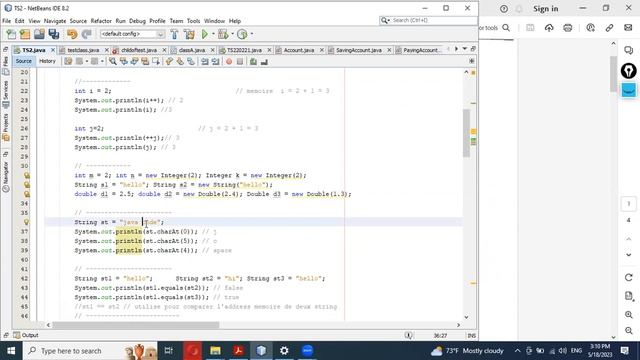640x360 pixels.
Task: Open the Navigate menu
Action: click(55, 21)
